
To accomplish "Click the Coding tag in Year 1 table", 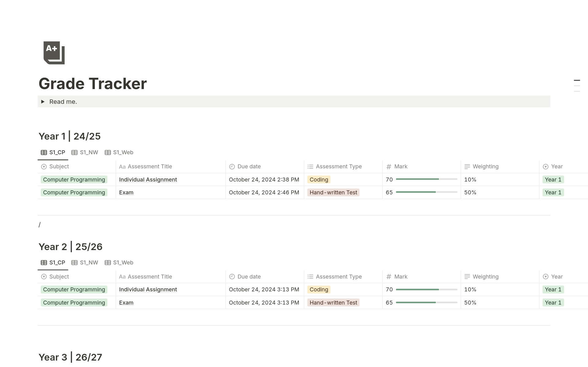I will tap(319, 180).
